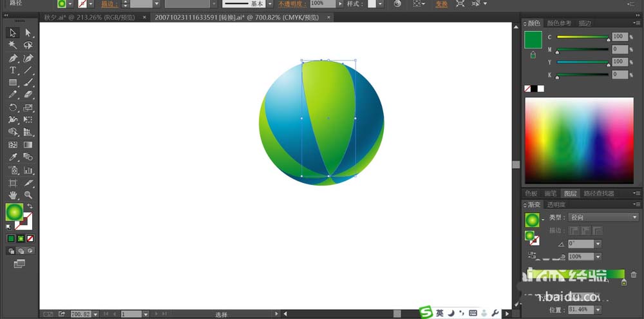Open 变换 transform panel link
644x319 pixels.
click(x=442, y=4)
